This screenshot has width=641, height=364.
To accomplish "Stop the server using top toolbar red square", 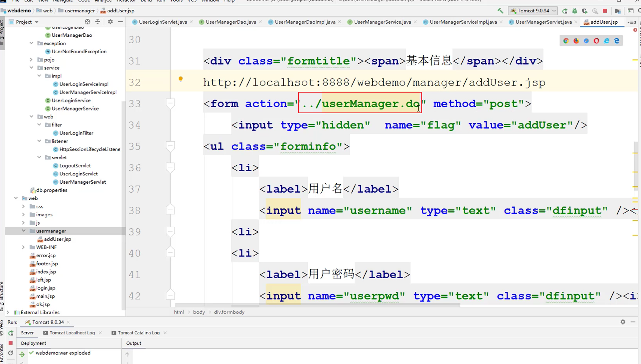I will [605, 11].
